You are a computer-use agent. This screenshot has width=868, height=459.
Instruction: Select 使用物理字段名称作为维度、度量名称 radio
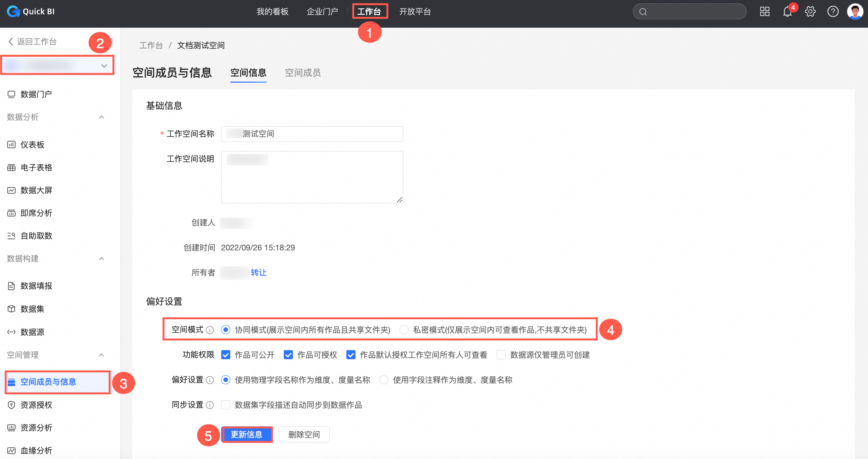[x=226, y=380]
